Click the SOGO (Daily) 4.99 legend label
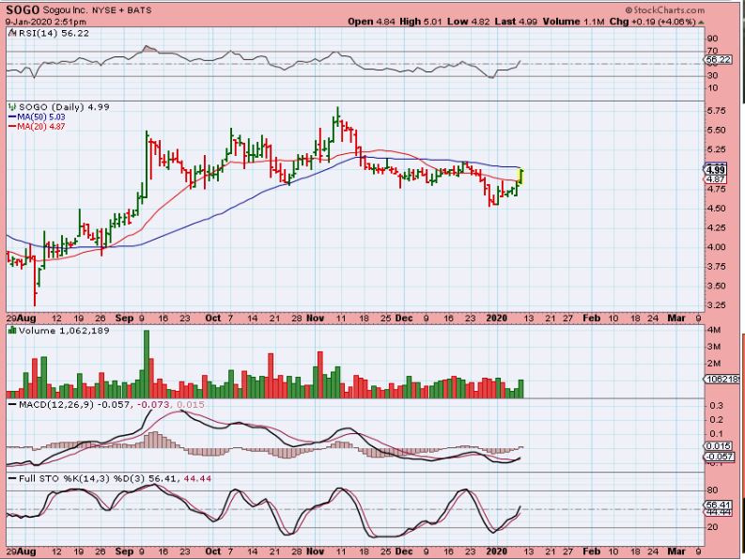The width and height of the screenshot is (745, 560). [64, 107]
